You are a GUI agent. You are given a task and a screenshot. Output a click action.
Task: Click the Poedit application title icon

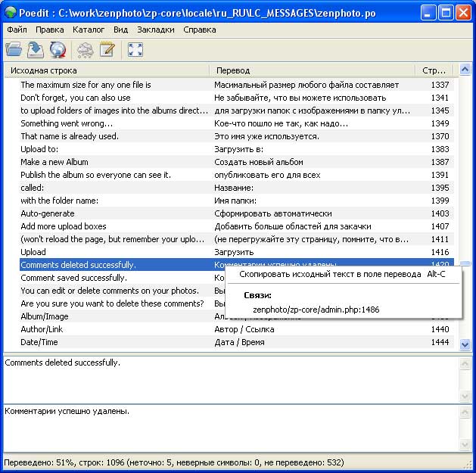tap(11, 13)
